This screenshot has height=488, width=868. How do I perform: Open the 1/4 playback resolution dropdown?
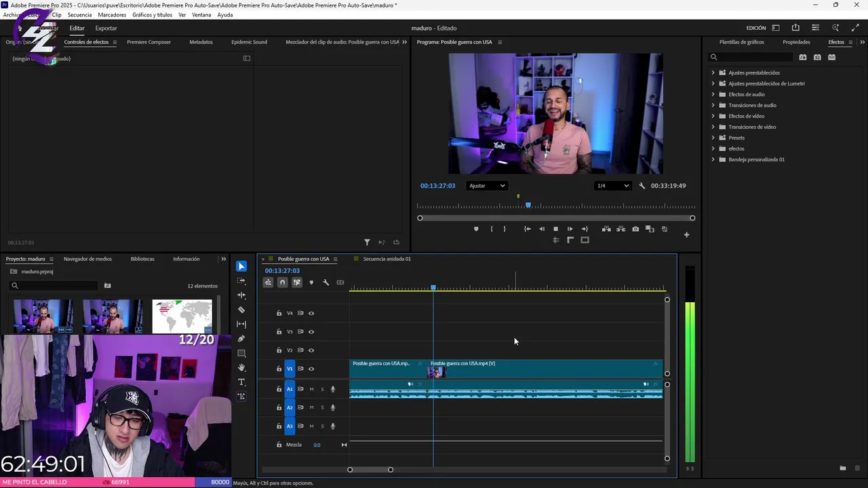point(612,186)
